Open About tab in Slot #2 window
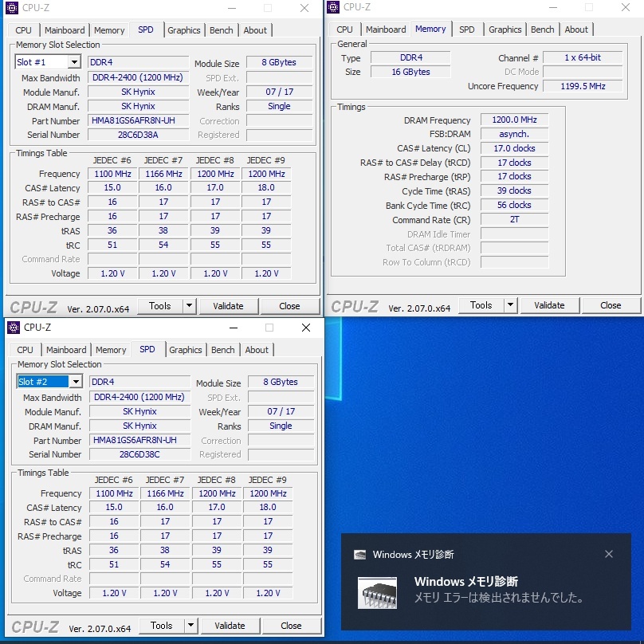This screenshot has width=644, height=644. point(257,350)
